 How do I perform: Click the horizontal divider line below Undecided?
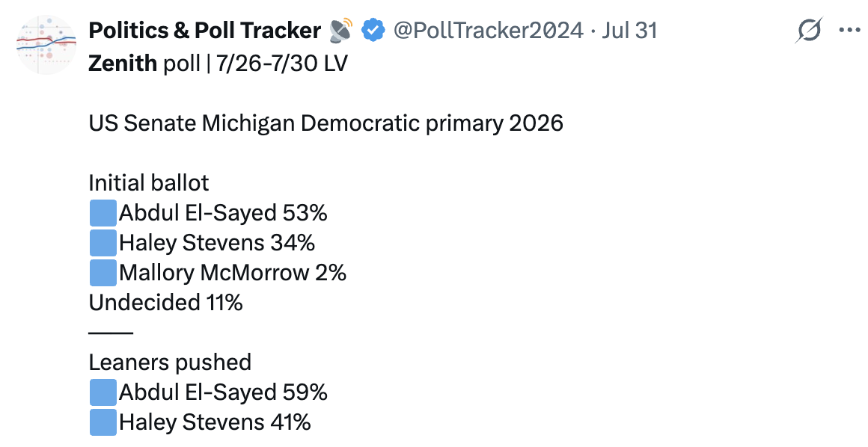(x=111, y=333)
